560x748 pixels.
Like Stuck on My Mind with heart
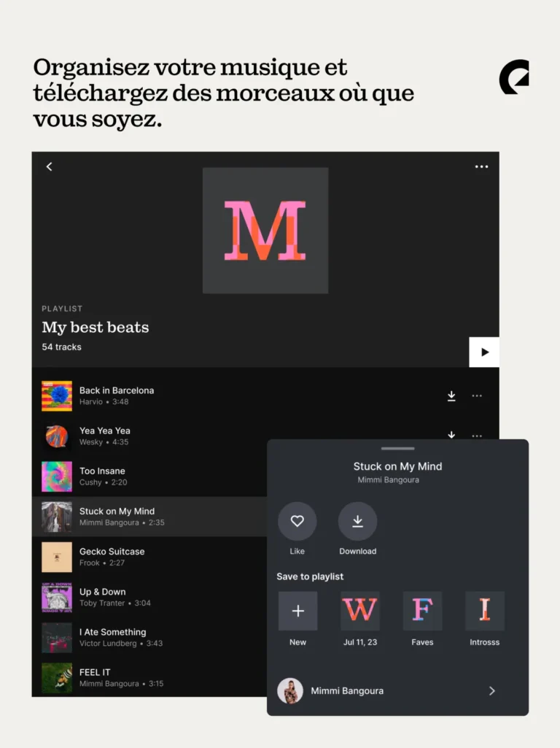tap(297, 521)
